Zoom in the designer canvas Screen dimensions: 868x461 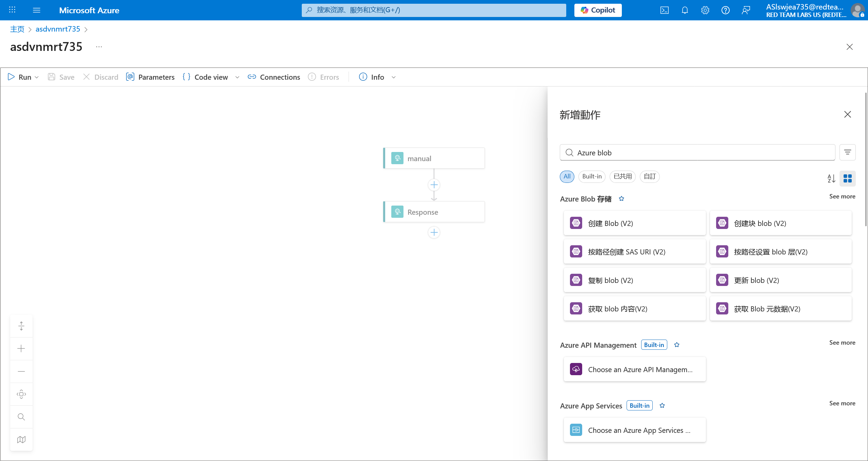(21, 348)
